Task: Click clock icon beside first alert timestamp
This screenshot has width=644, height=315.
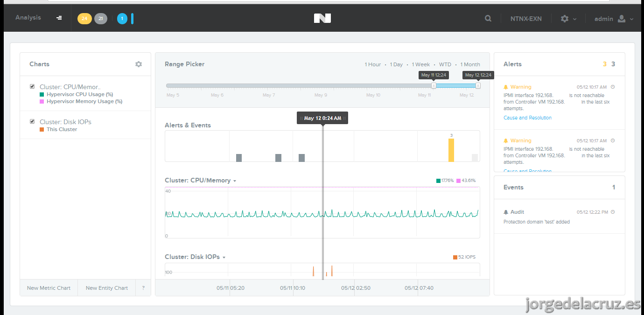Action: [x=613, y=87]
